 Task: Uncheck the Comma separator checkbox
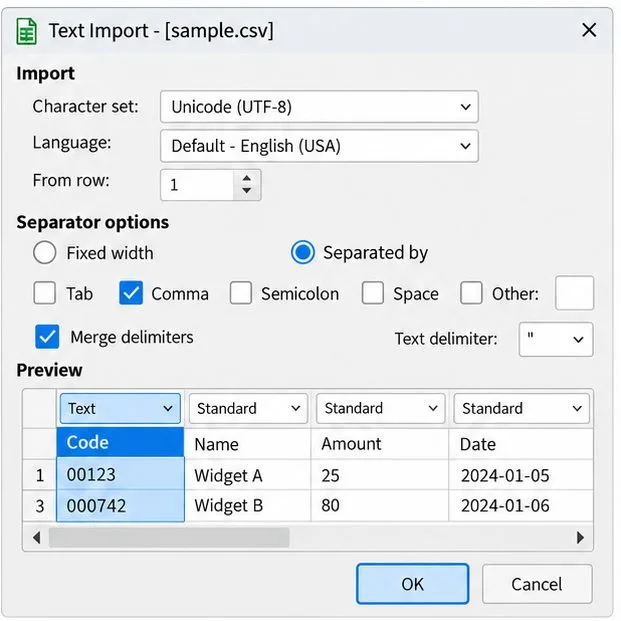131,293
